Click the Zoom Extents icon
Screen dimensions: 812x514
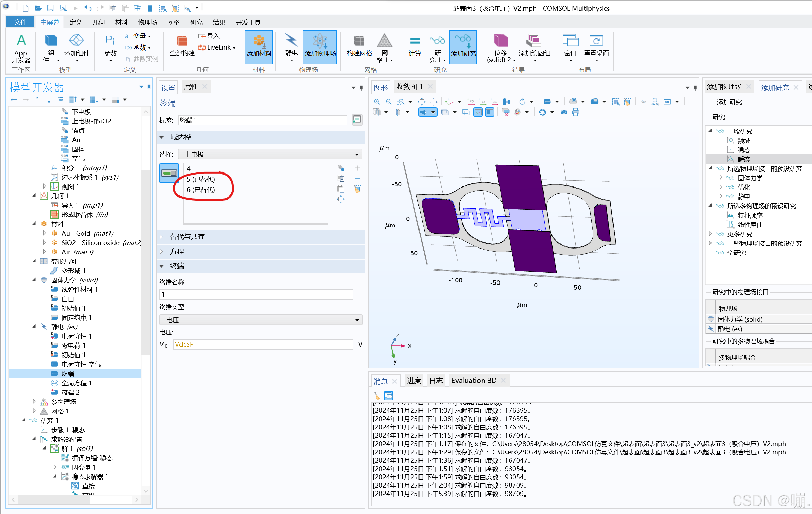tap(433, 102)
